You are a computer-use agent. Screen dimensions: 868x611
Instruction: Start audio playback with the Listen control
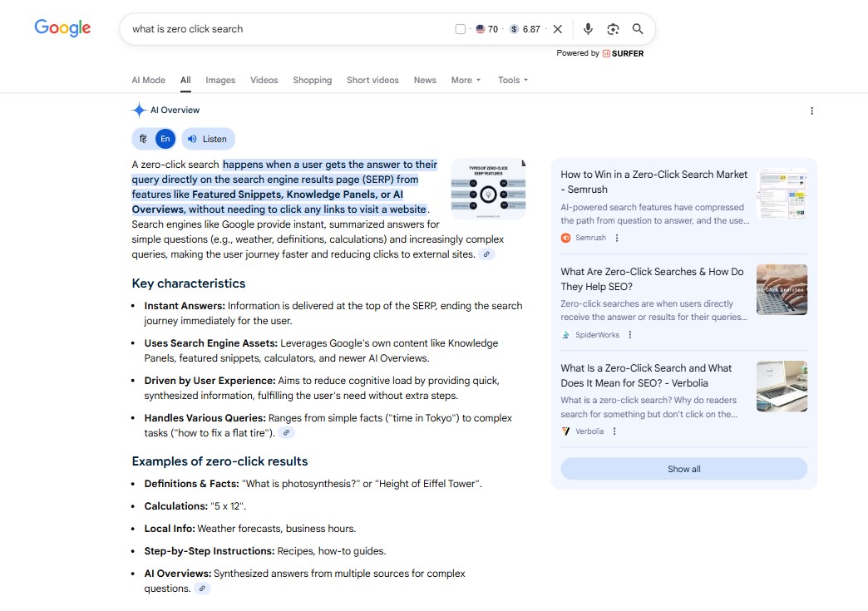(207, 138)
